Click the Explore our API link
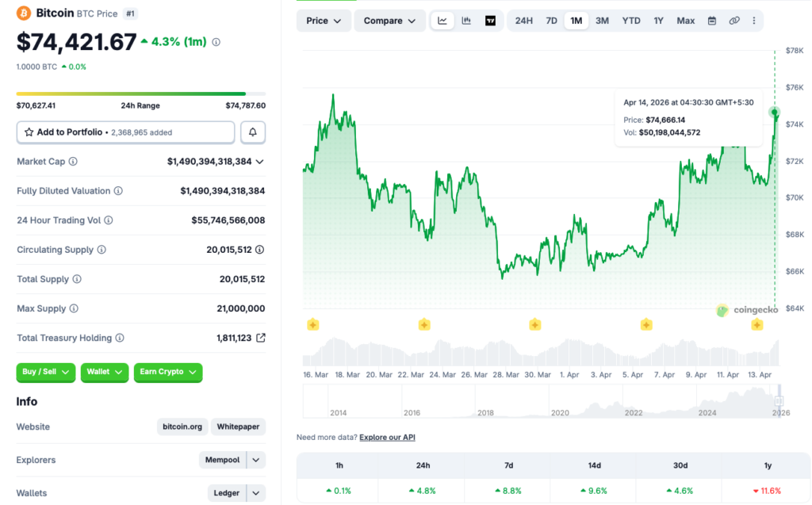Screen dimensions: 812x505 [x=387, y=437]
